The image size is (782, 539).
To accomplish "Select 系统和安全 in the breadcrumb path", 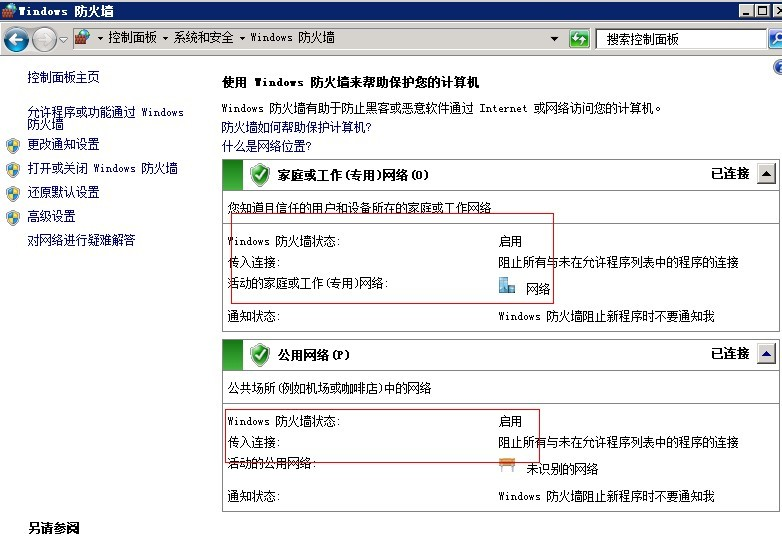I will point(203,38).
